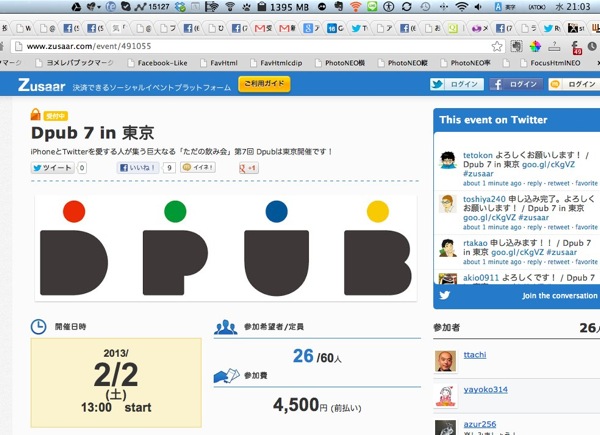The width and height of the screenshot is (600, 435).
Task: Click the 2/2 date box
Action: pyautogui.click(x=116, y=383)
